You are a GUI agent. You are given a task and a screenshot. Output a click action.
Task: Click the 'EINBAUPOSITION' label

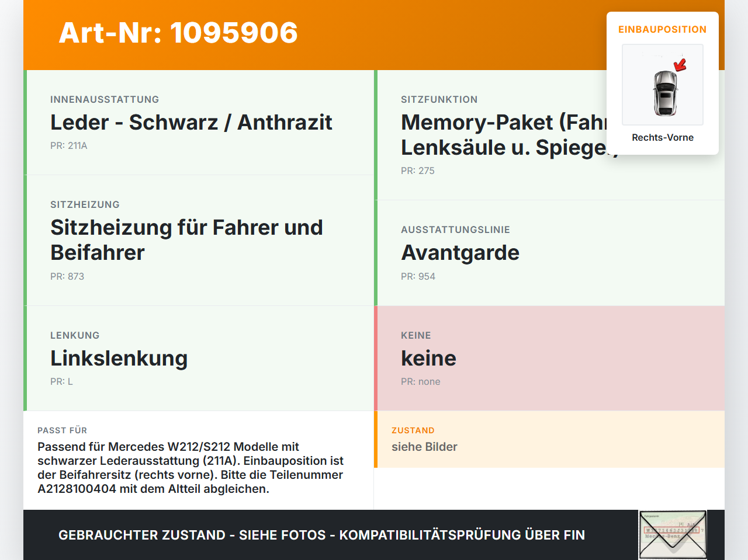pos(663,29)
